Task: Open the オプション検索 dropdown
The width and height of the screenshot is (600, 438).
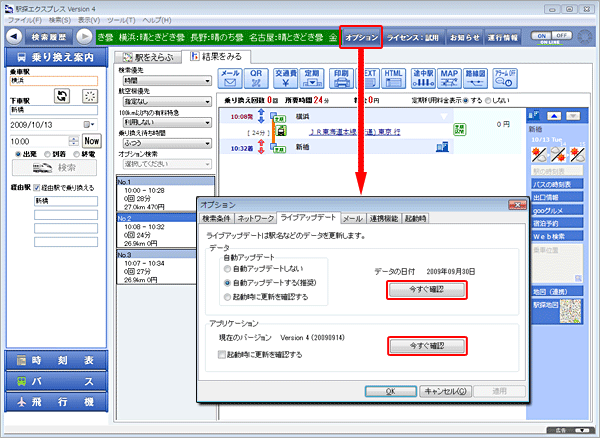Action: 167,164
